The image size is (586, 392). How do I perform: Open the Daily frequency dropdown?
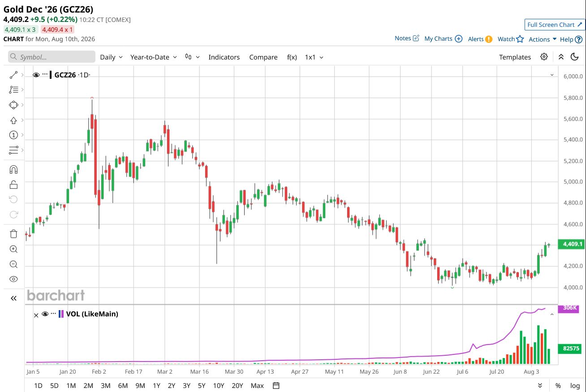(x=112, y=57)
